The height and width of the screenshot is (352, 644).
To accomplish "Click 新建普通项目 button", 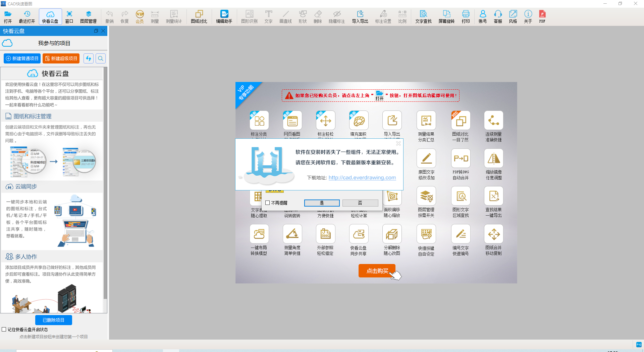I will 22,58.
